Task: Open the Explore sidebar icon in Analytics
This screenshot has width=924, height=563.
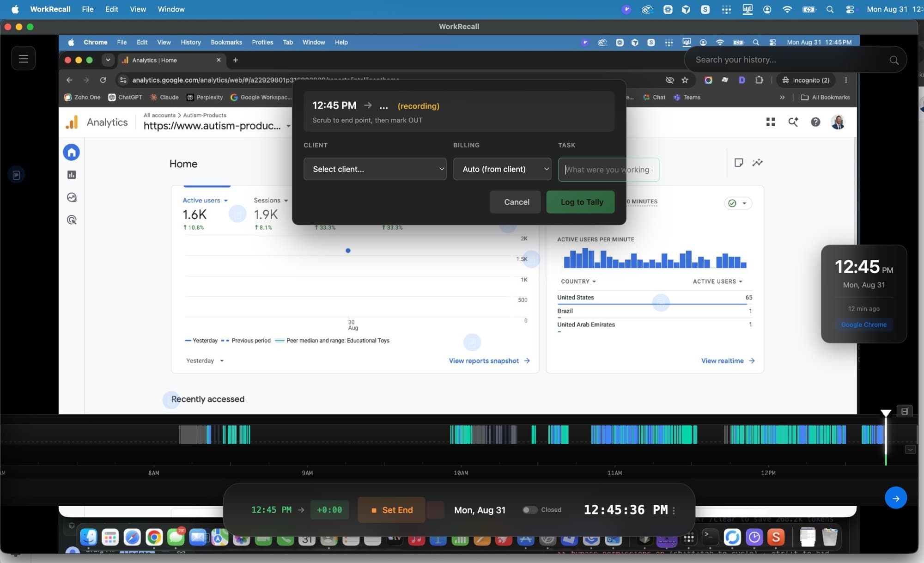Action: (72, 197)
